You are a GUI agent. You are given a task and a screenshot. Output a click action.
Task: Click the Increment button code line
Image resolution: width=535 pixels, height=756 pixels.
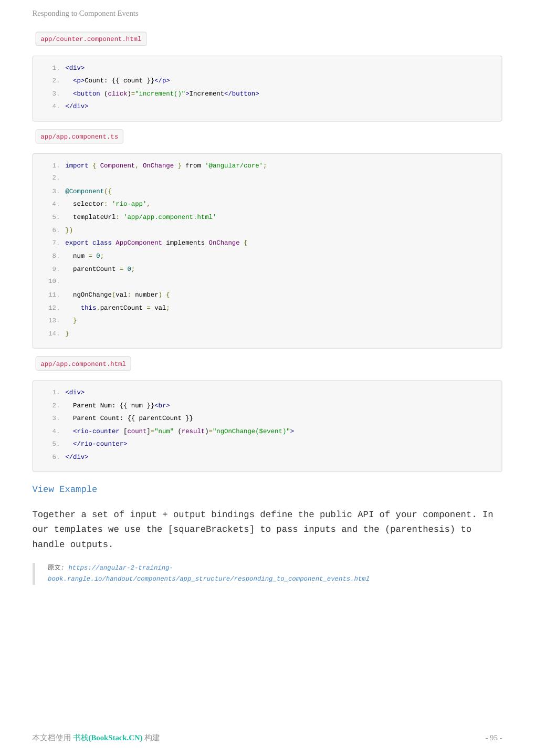[x=166, y=93]
